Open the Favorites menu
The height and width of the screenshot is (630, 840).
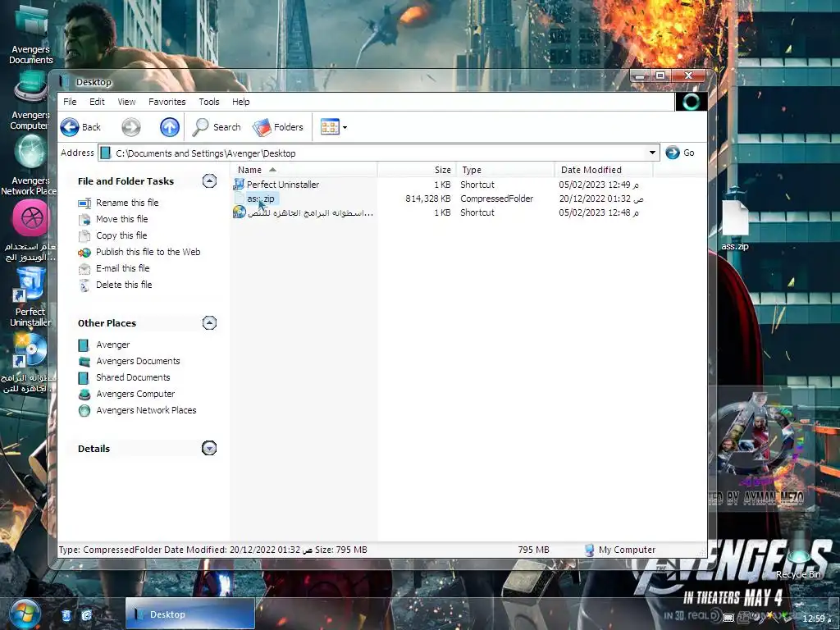[167, 102]
